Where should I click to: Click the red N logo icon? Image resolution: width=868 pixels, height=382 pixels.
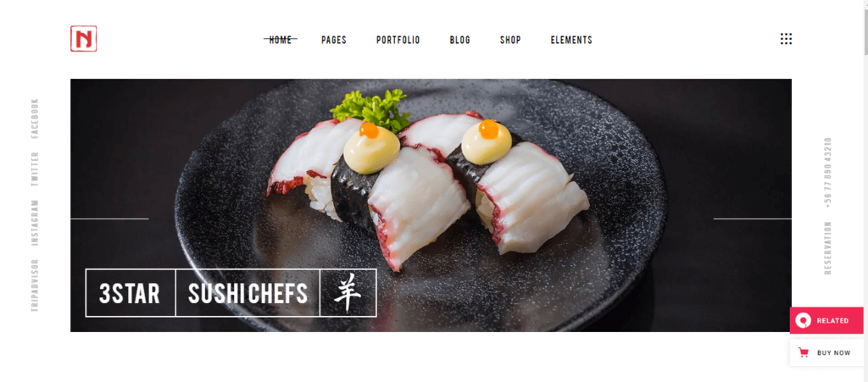coord(84,39)
